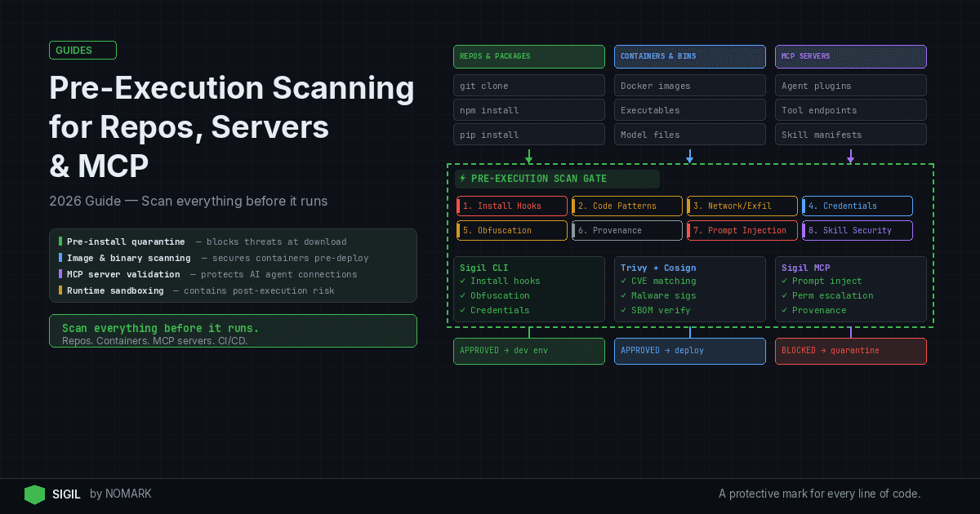
Task: Click the checkmark beside Prompt inject
Action: 785,281
